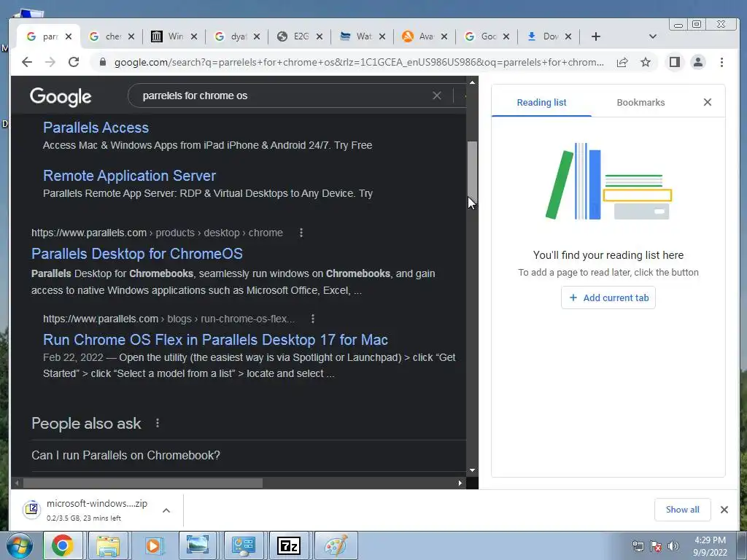Open 'People also ask' options dots

click(158, 423)
